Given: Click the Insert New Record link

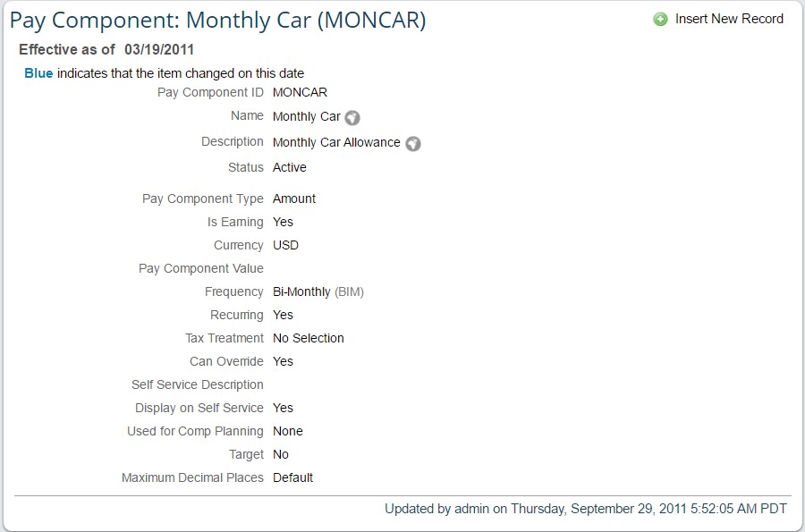Looking at the screenshot, I should [x=729, y=19].
